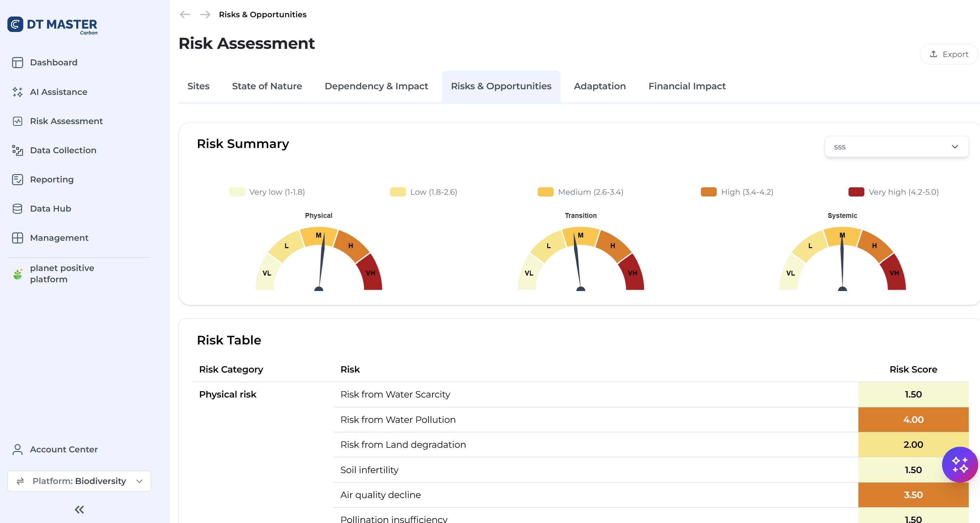Click the Physical risk gauge chart

tap(319, 259)
